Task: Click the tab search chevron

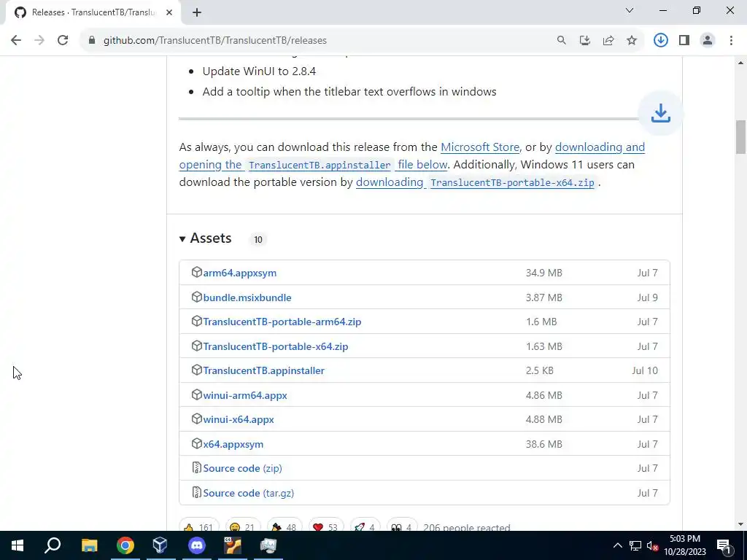Action: [x=630, y=10]
